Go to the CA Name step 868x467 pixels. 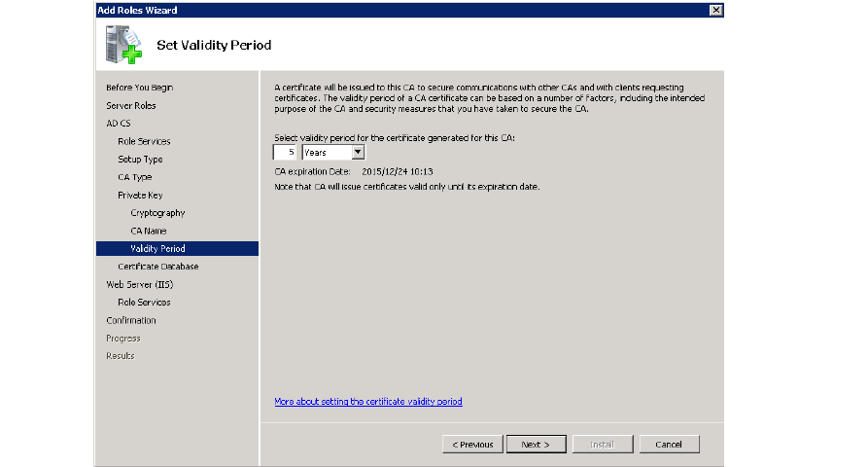point(149,231)
